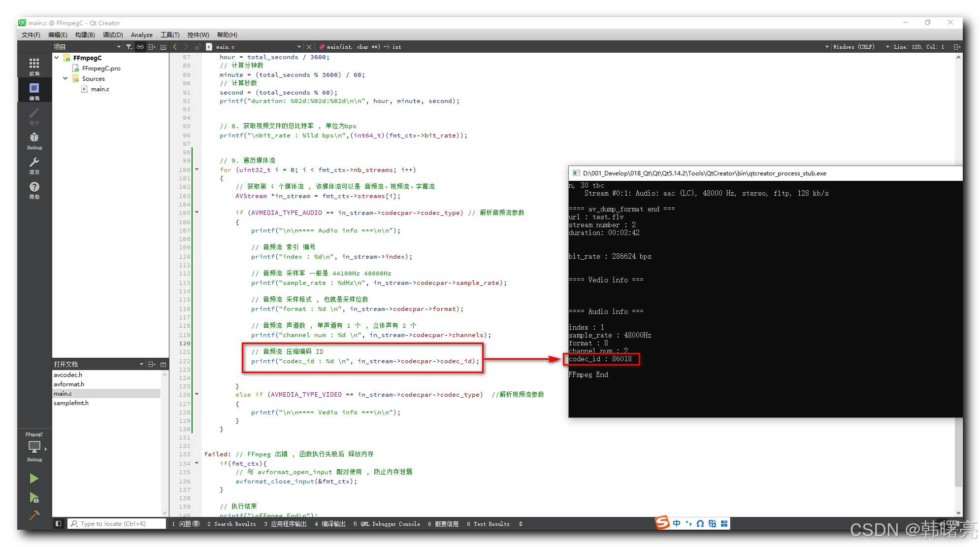Open the Analyze menu

[142, 35]
